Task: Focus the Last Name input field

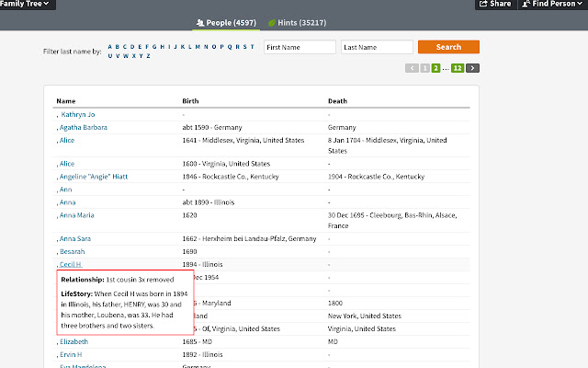Action: click(x=377, y=47)
